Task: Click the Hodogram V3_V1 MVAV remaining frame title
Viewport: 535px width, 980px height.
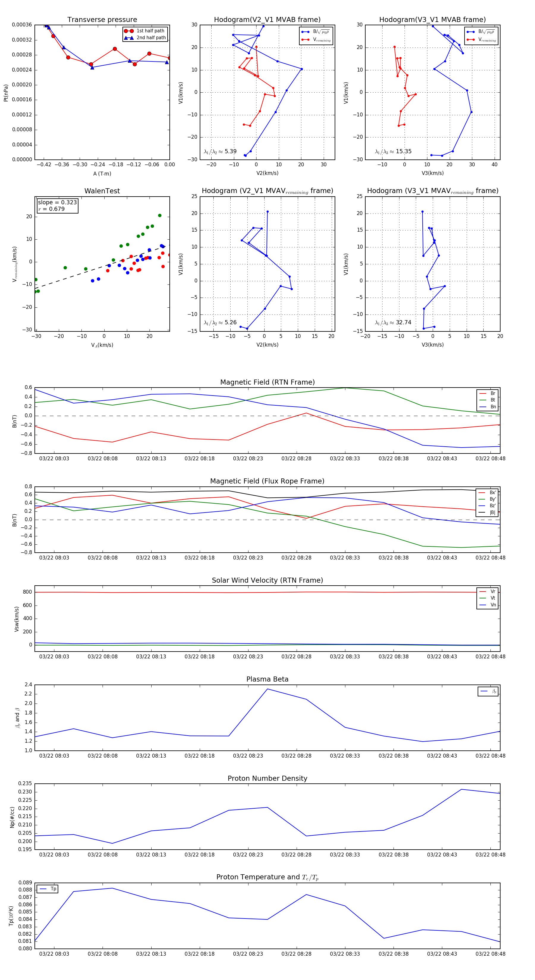Action: 432,191
